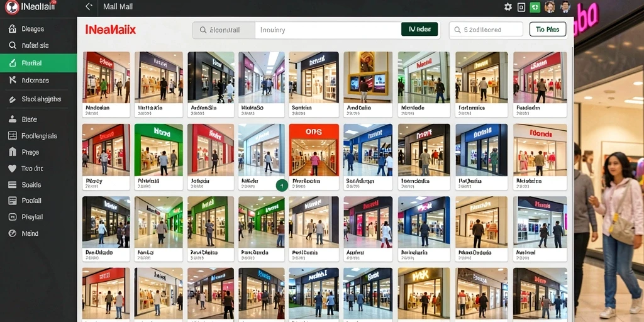
Task: Click the square window icon beside the gear
Action: point(521,7)
